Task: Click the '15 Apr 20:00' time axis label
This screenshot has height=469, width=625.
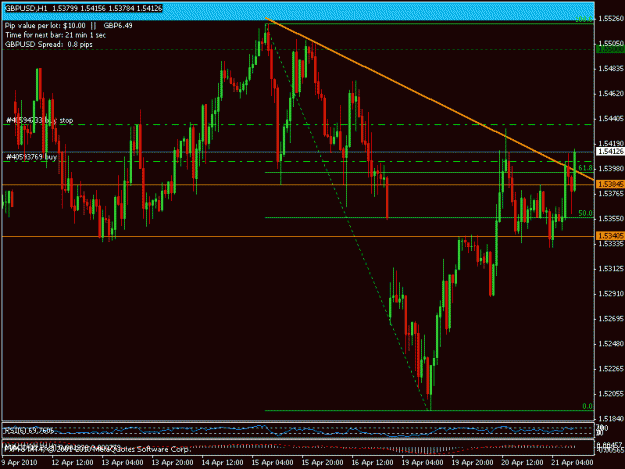Action: tap(322, 463)
